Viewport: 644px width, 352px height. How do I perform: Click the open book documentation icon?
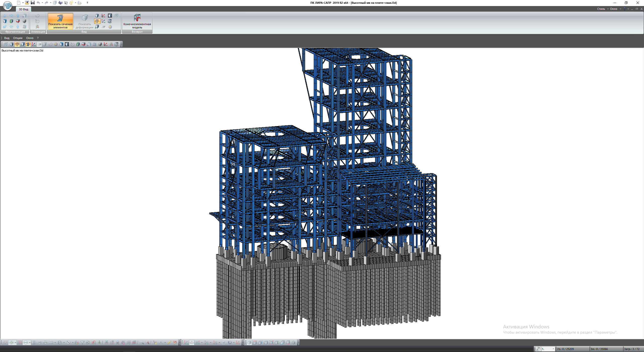click(60, 3)
